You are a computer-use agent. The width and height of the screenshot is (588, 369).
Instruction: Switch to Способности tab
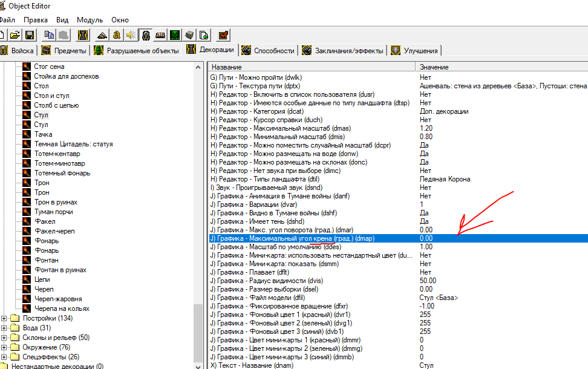click(x=268, y=51)
